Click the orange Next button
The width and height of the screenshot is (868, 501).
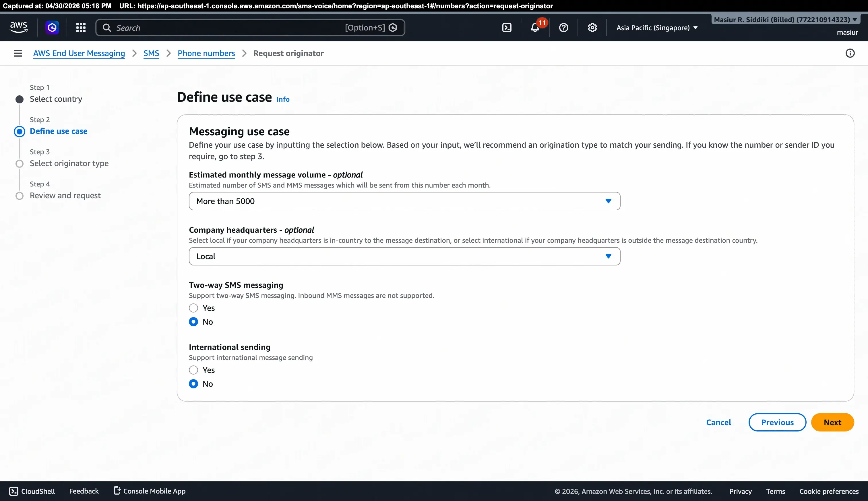click(832, 422)
